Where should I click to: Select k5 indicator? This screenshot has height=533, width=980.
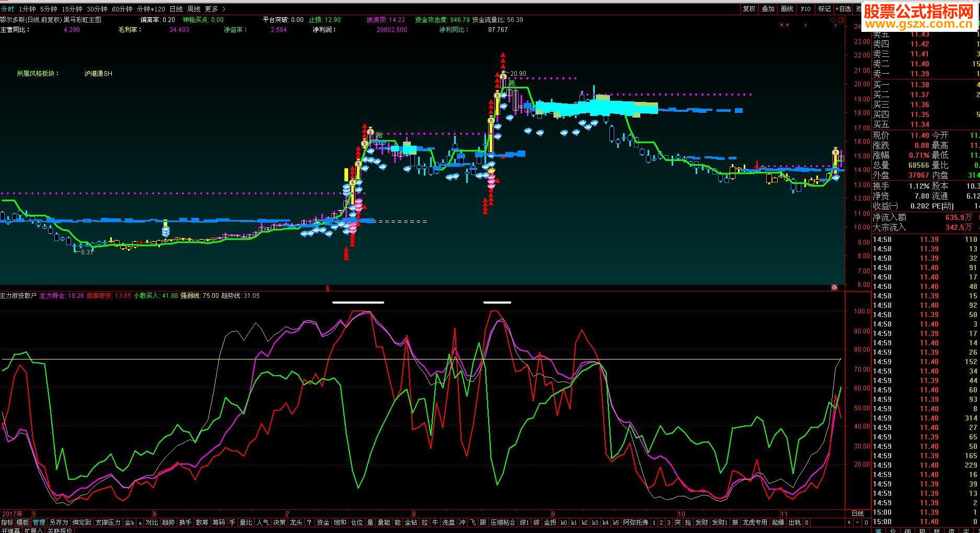tap(616, 523)
